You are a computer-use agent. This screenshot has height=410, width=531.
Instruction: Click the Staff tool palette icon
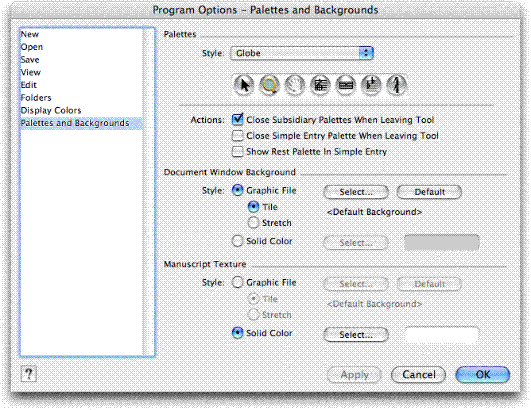pos(320,85)
